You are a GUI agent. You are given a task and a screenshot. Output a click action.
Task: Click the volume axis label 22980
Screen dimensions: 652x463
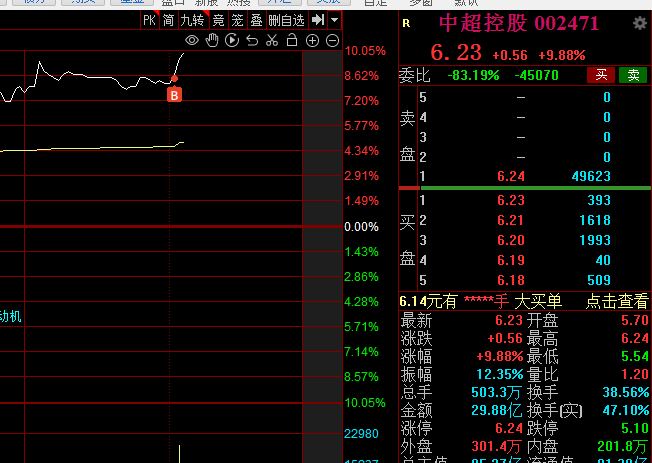click(361, 434)
